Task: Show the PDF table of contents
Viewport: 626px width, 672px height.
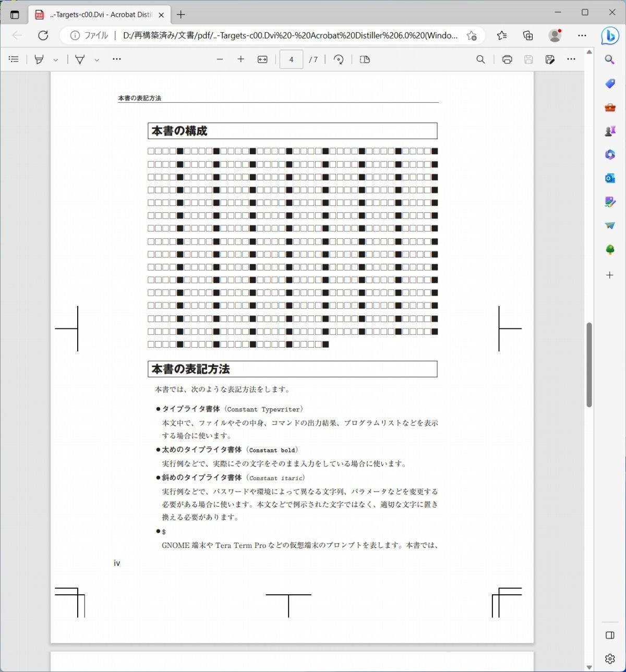Action: [x=14, y=59]
